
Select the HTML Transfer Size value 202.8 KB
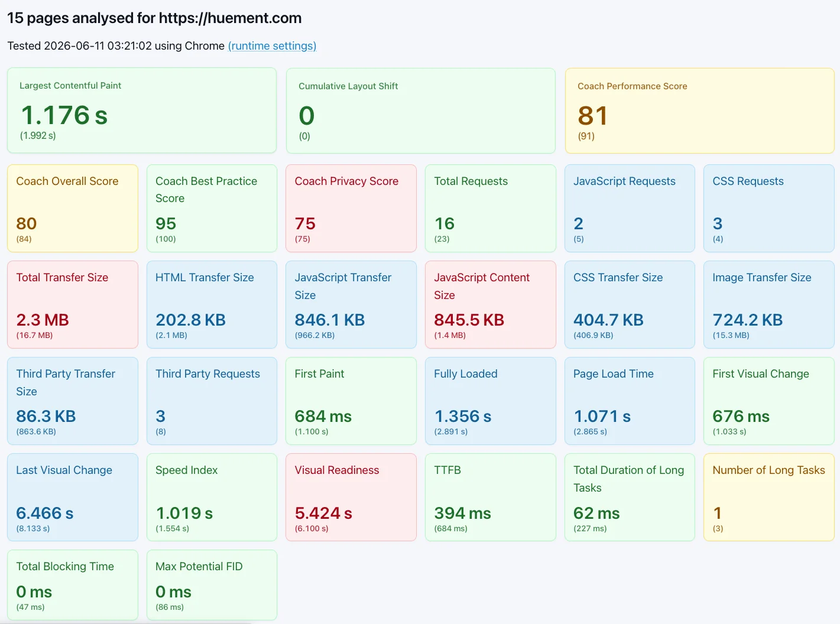click(190, 320)
